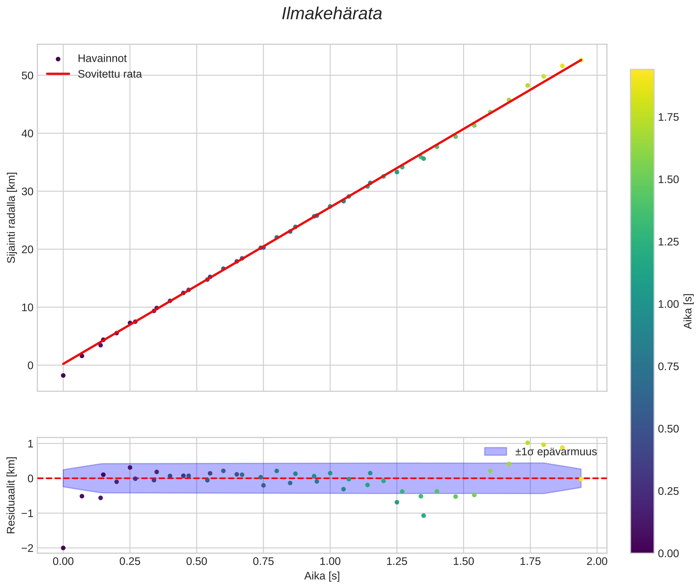Click the outlier point at residual −2
This screenshot has width=700, height=588.
[x=63, y=548]
